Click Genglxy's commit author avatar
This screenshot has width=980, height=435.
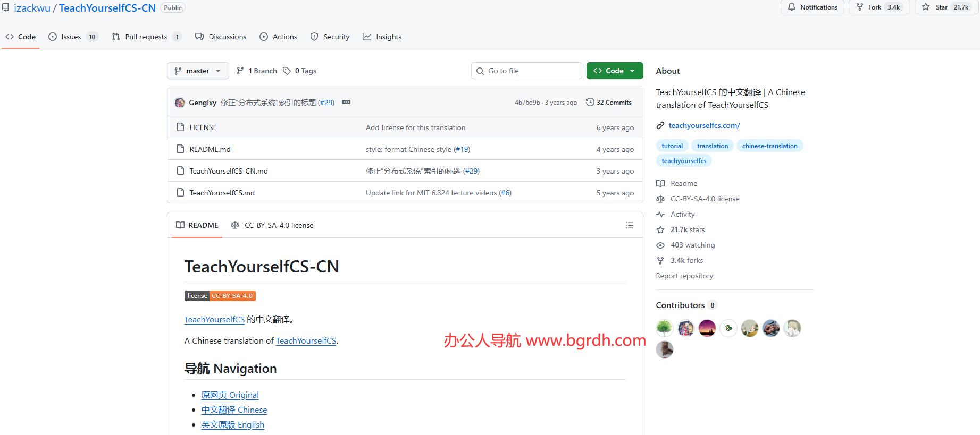[x=180, y=103]
